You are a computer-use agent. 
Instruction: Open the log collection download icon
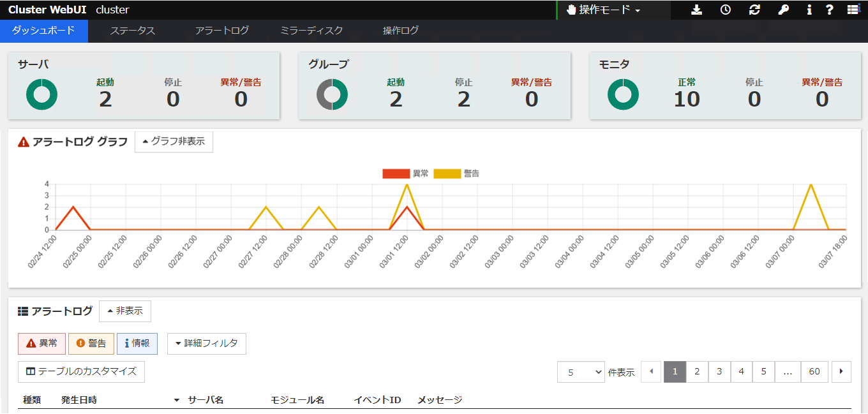coord(696,10)
